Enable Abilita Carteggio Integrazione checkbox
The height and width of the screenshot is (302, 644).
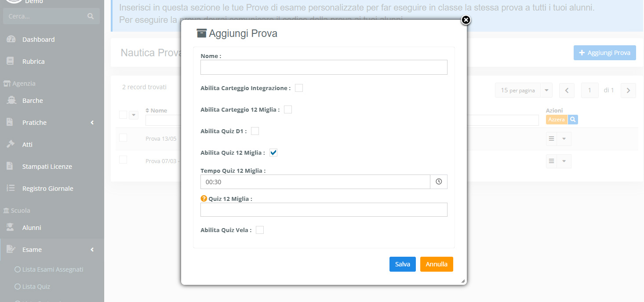point(299,88)
